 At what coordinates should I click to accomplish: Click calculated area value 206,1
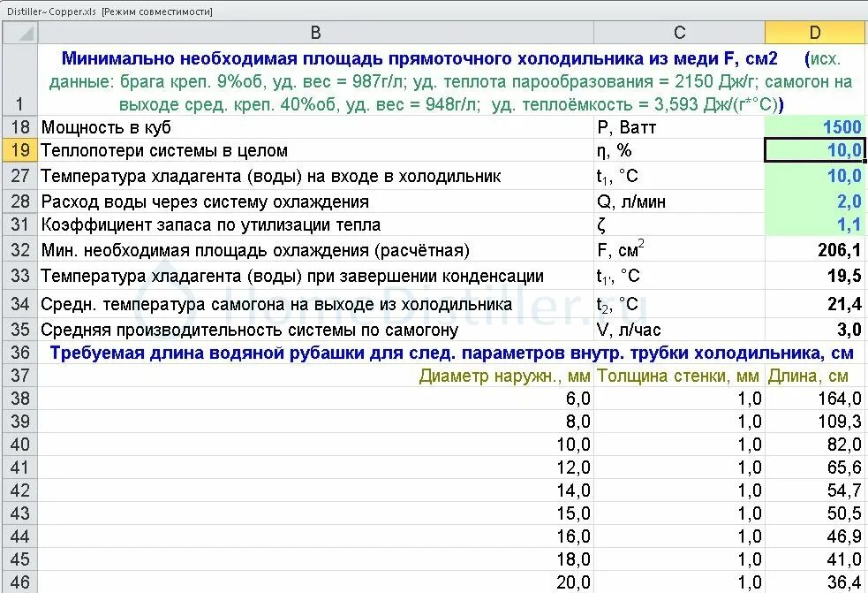click(x=814, y=250)
